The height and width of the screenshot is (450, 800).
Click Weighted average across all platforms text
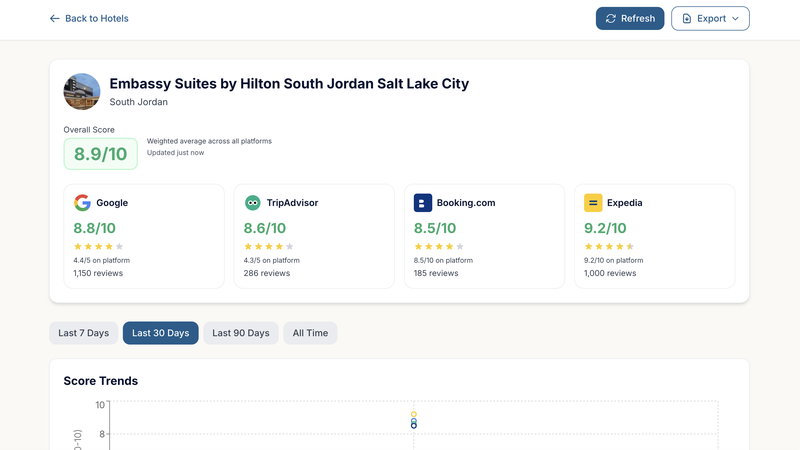(x=209, y=141)
